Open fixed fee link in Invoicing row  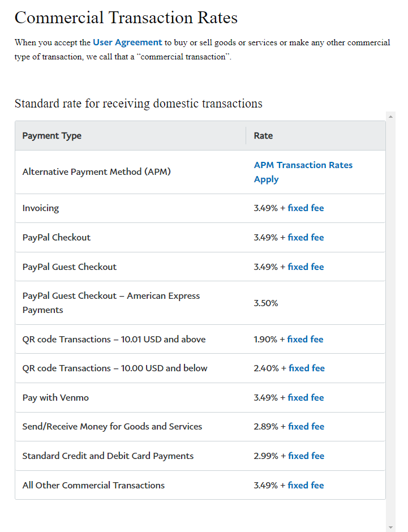point(306,208)
